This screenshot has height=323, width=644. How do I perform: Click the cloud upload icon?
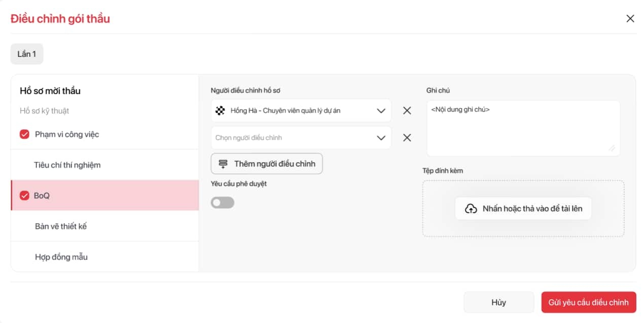pyautogui.click(x=471, y=208)
